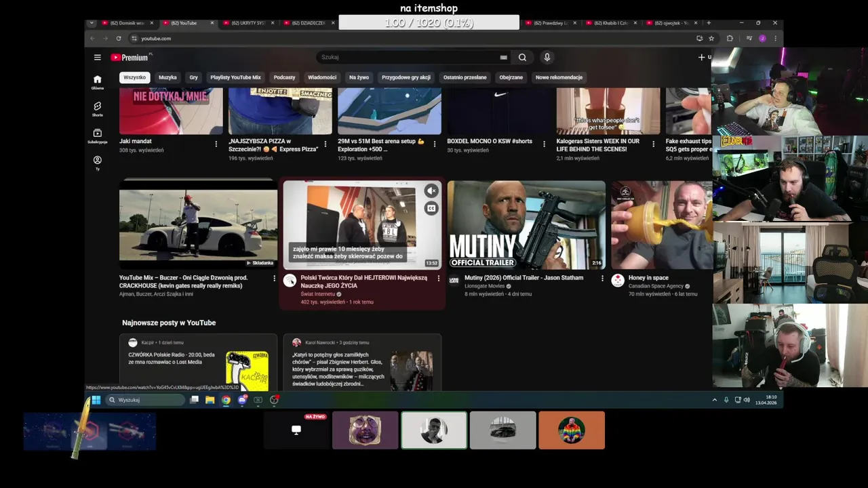Open the Buczer white car mix thumbnail
Image resolution: width=868 pixels, height=488 pixels.
(x=198, y=224)
